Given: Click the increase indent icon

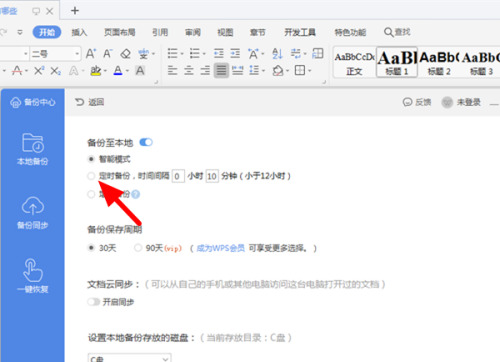Looking at the screenshot, I should tap(235, 53).
